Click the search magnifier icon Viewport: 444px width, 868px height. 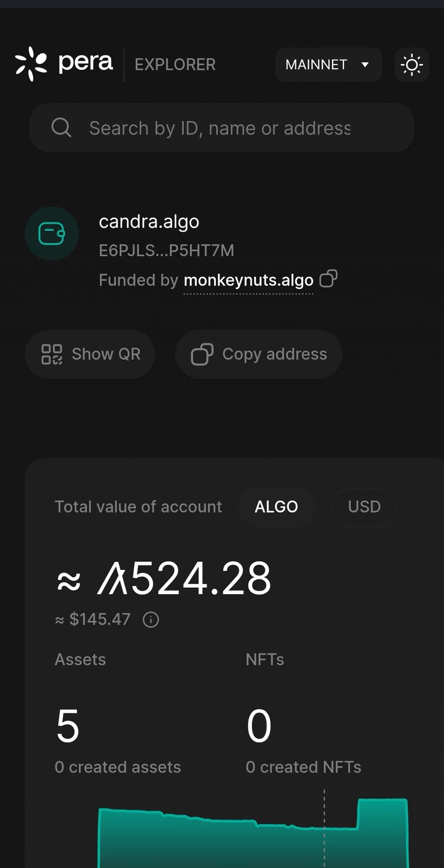point(61,128)
